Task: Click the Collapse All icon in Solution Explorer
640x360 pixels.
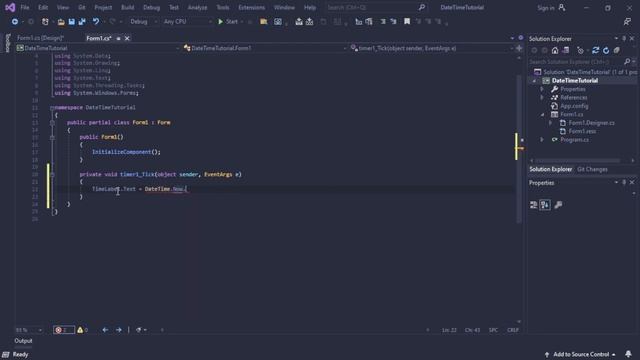Action: pos(617,51)
